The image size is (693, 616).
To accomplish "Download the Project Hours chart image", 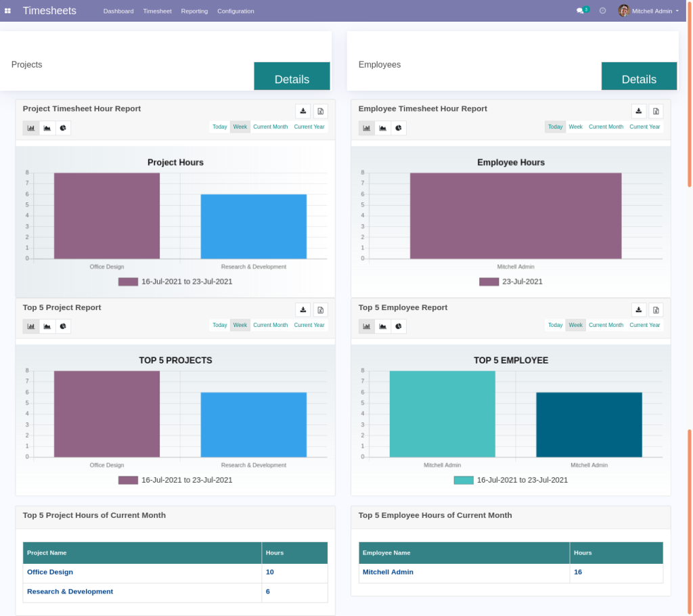I will click(303, 111).
